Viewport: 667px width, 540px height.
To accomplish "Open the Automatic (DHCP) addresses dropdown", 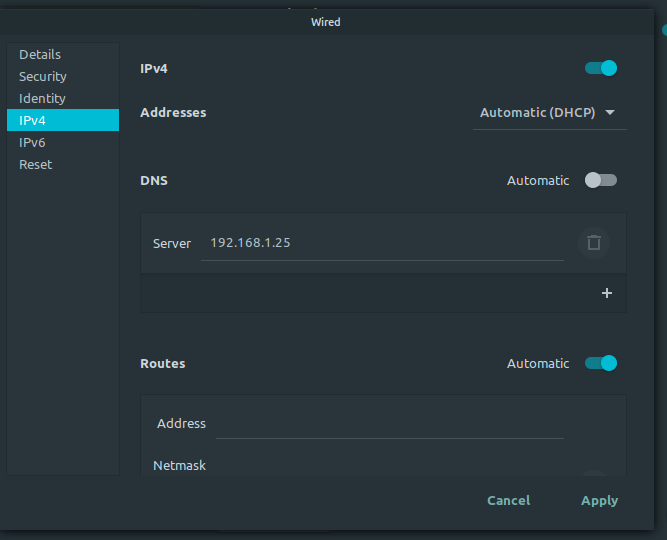I will (x=548, y=113).
